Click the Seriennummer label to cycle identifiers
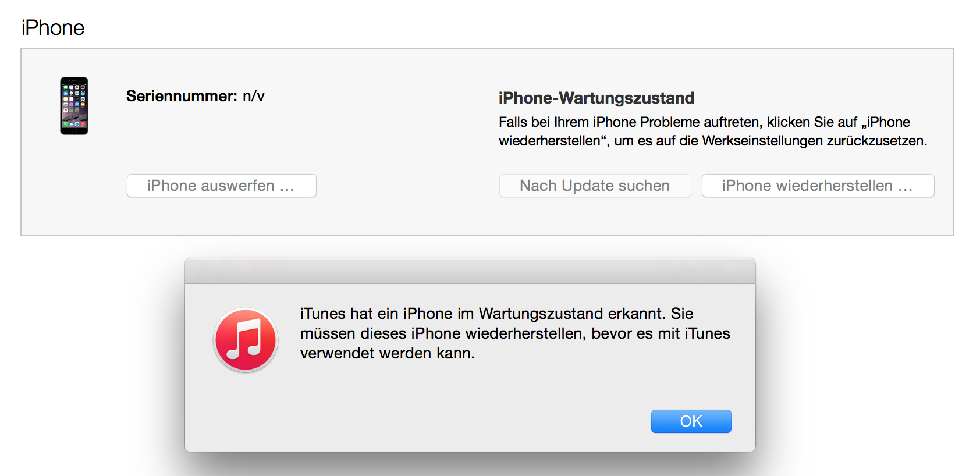Screen dimensions: 980x476 pos(182,96)
